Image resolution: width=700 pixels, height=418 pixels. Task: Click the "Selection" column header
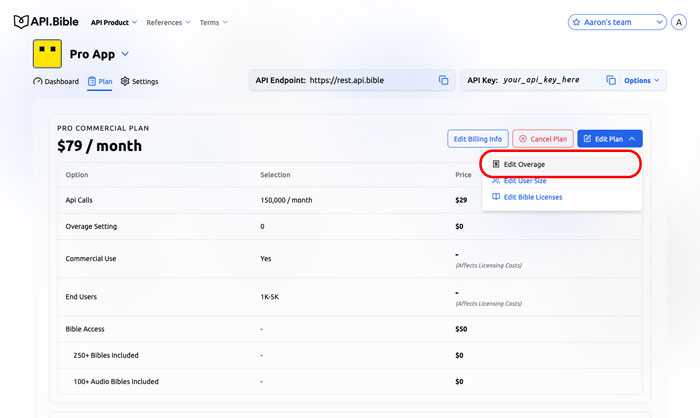pyautogui.click(x=275, y=175)
